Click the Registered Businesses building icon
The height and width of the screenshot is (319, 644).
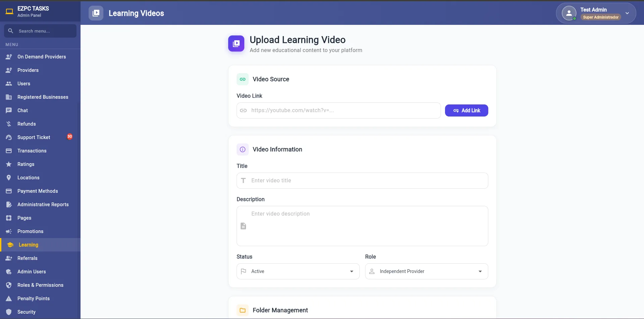click(9, 97)
